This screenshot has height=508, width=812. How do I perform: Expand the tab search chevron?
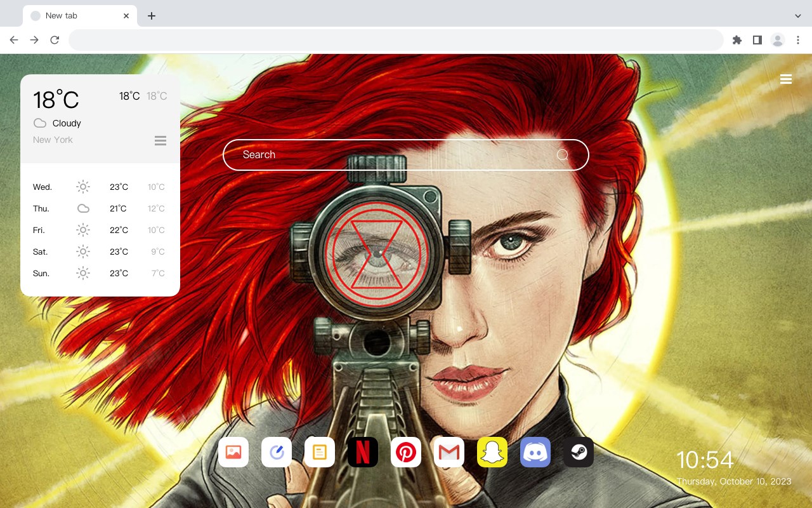click(798, 16)
